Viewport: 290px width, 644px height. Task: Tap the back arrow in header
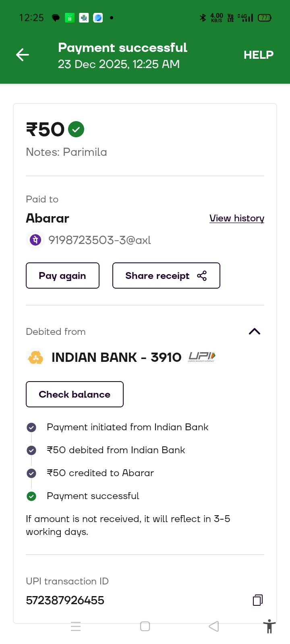(23, 55)
